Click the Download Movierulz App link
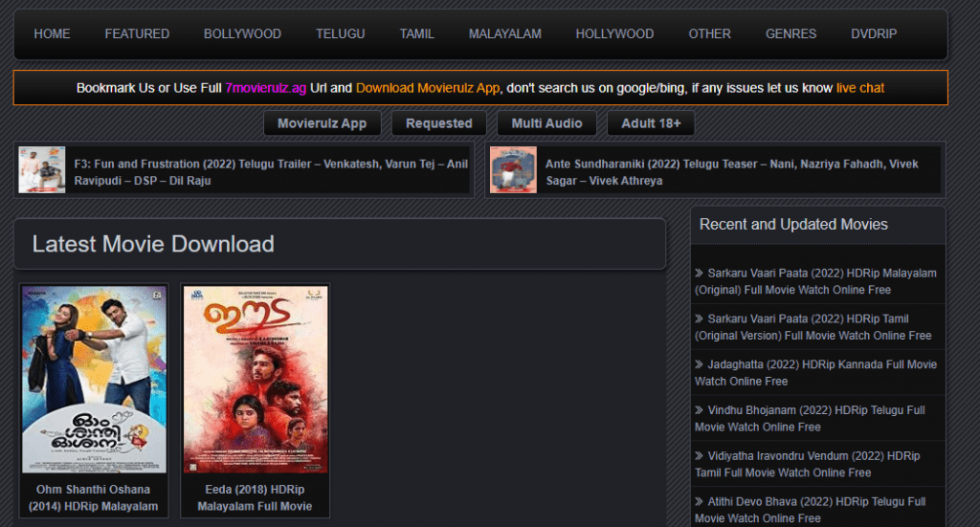The width and height of the screenshot is (980, 527). click(x=428, y=88)
